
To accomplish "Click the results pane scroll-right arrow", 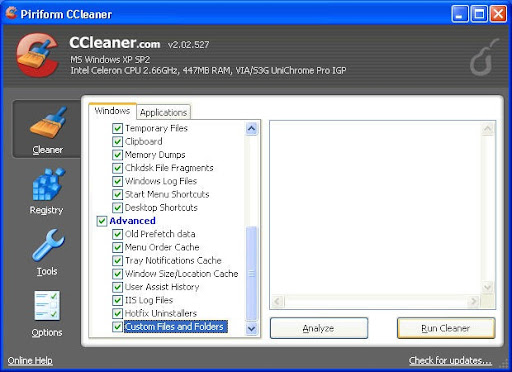I will pyautogui.click(x=473, y=302).
